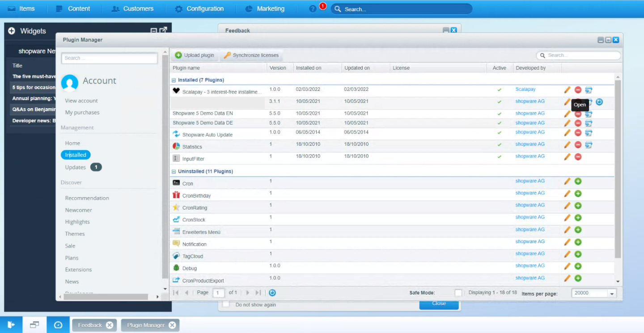The width and height of the screenshot is (644, 333).
Task: Refresh the plugin list in paging toolbar
Action: tap(272, 293)
